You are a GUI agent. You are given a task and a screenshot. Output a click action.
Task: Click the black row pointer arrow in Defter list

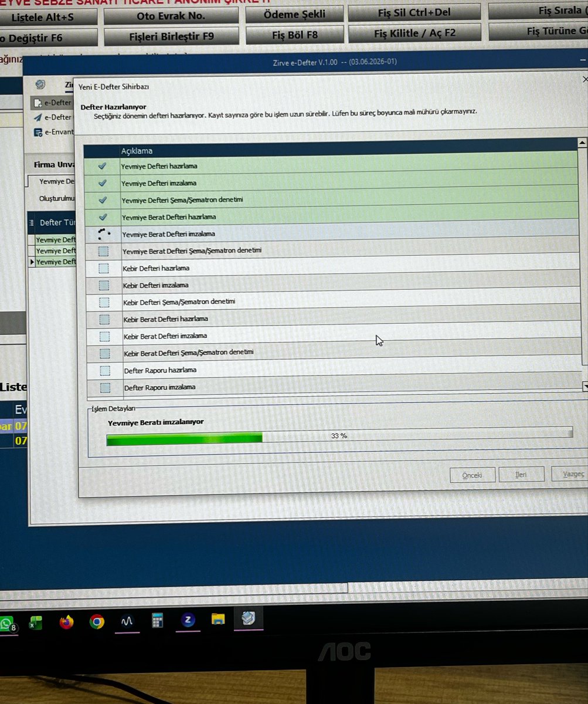click(32, 262)
